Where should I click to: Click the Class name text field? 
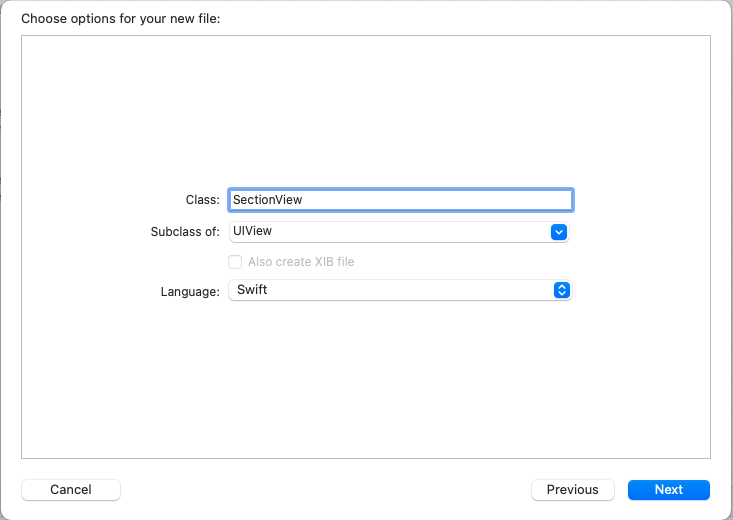coord(400,200)
